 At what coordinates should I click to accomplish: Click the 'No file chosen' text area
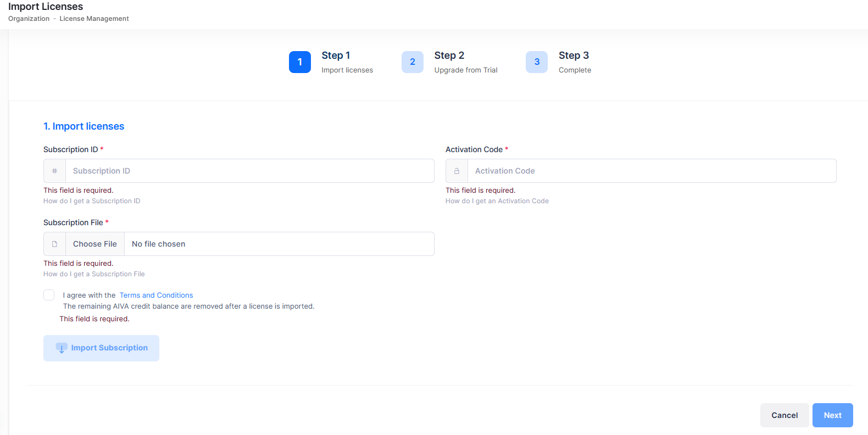click(279, 244)
